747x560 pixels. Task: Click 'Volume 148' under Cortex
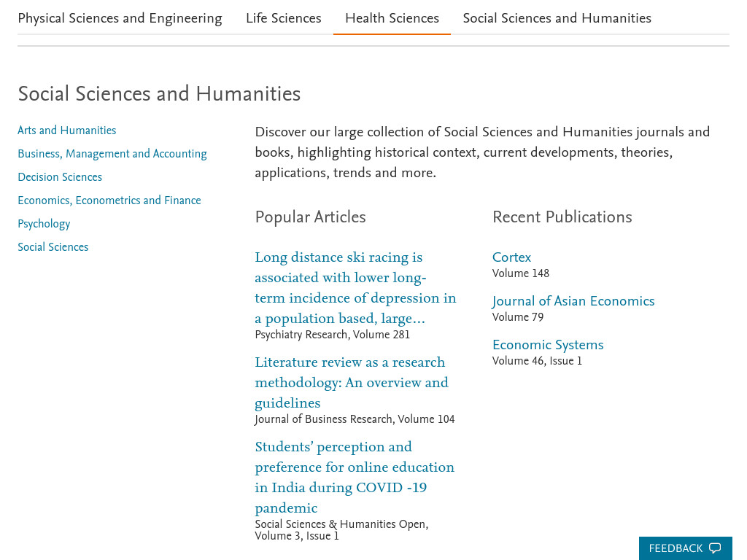click(521, 273)
